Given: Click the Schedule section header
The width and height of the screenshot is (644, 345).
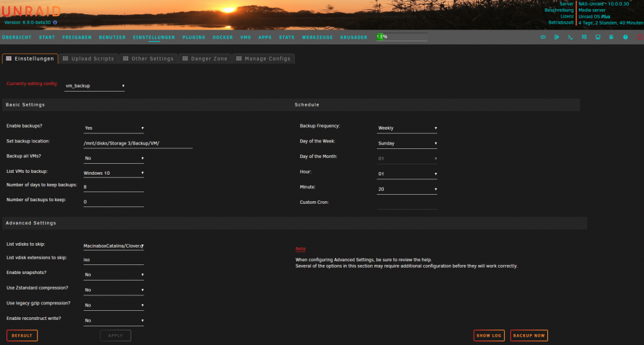Looking at the screenshot, I should tap(307, 105).
